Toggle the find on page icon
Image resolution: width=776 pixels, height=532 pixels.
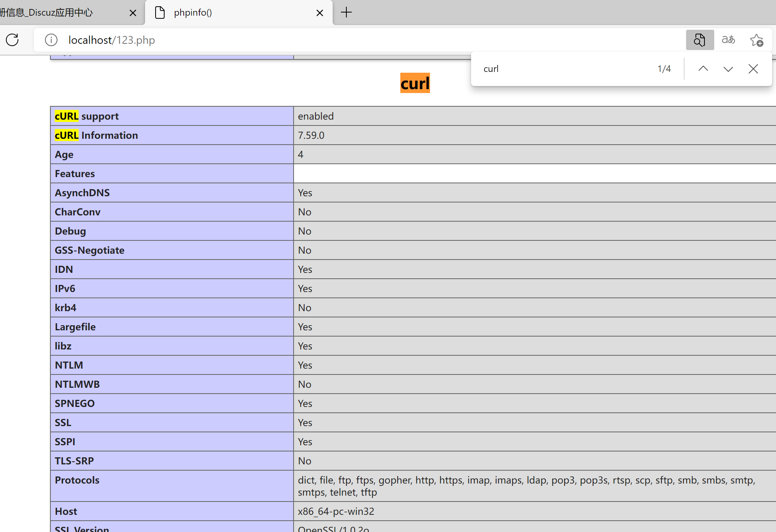tap(699, 40)
